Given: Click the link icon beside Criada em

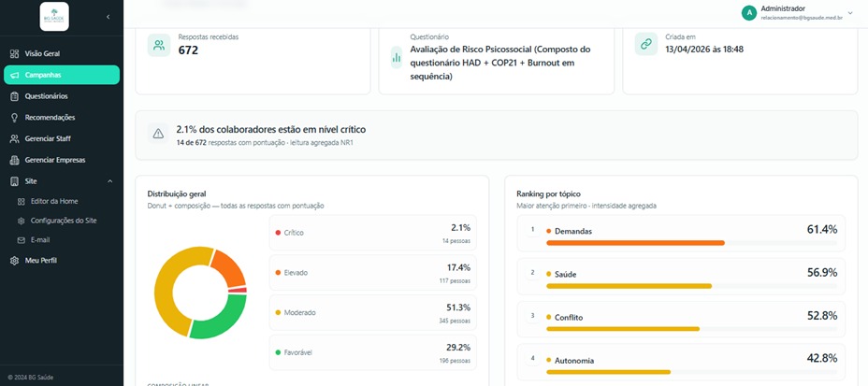Looking at the screenshot, I should (646, 44).
